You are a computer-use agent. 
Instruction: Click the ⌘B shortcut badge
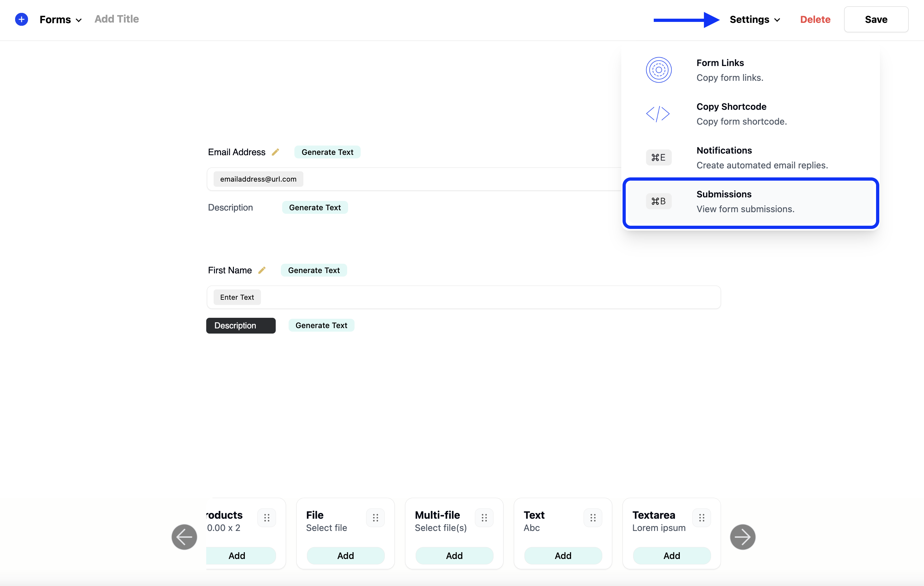pyautogui.click(x=659, y=201)
